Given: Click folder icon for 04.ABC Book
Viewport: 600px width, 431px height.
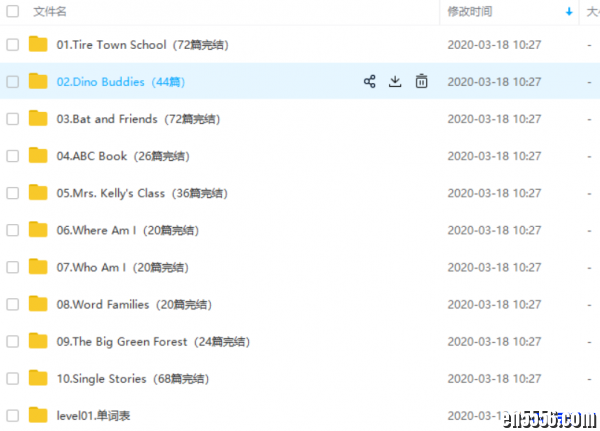Looking at the screenshot, I should point(38,156).
